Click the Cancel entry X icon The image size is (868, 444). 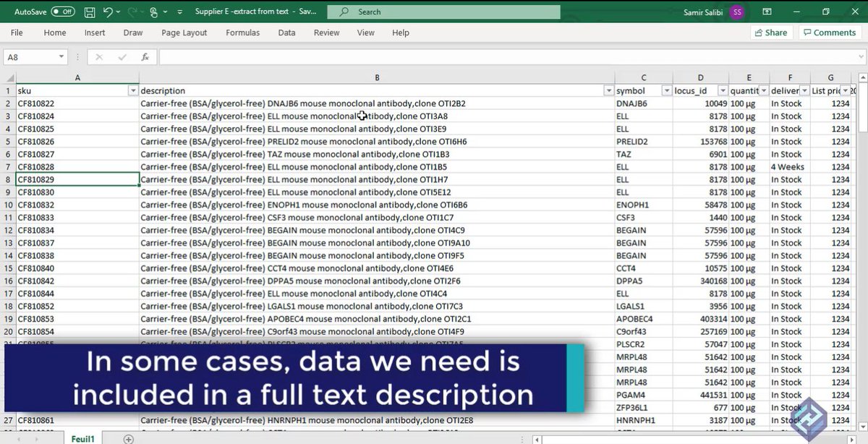[99, 57]
